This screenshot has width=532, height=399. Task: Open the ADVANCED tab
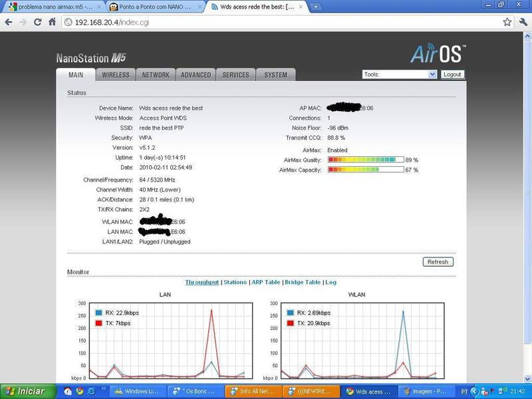point(196,75)
